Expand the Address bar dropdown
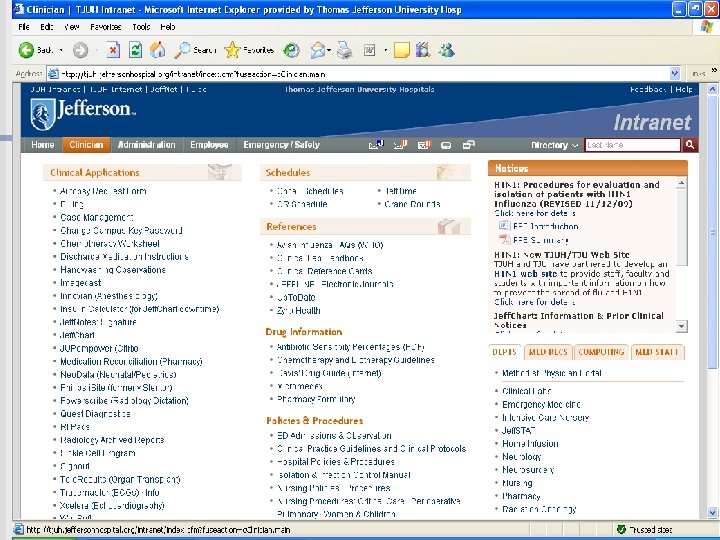This screenshot has width=720, height=540. 675,73
